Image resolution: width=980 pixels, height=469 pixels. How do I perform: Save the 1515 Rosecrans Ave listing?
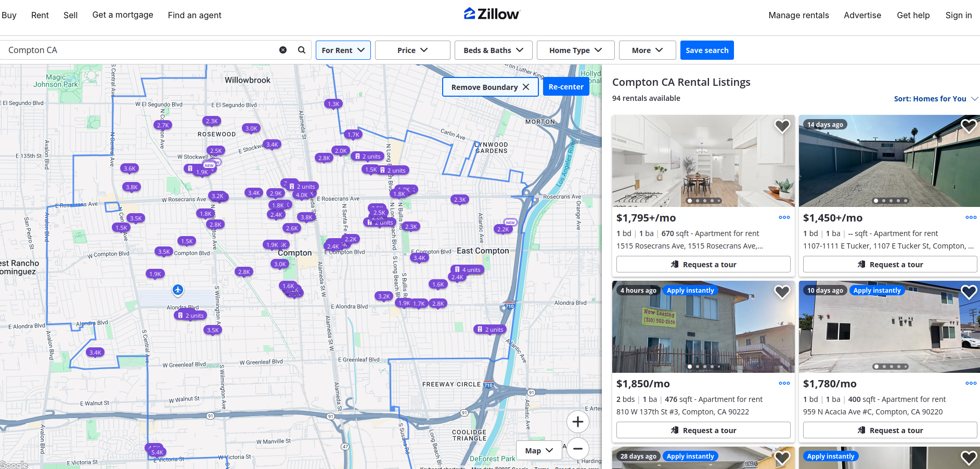coord(782,126)
